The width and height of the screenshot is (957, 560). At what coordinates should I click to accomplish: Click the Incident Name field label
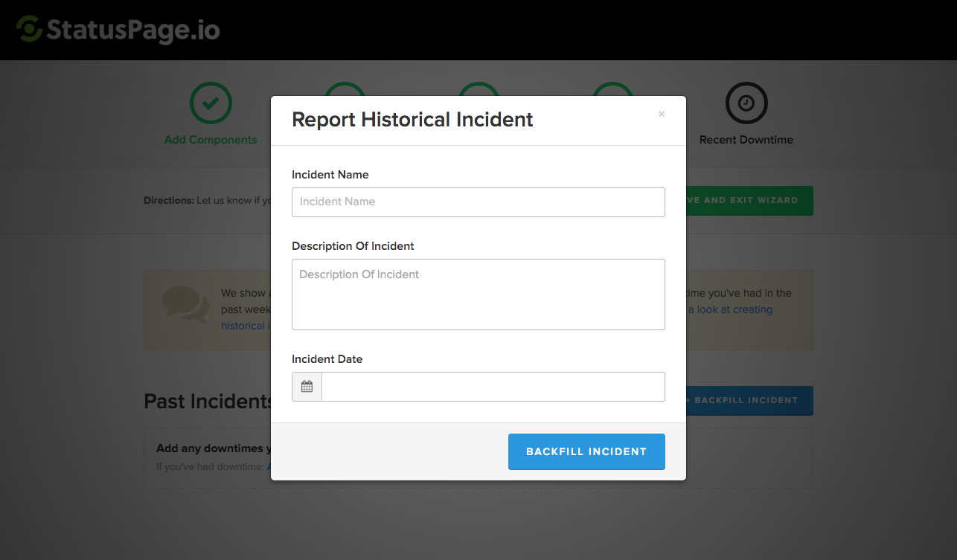330,175
